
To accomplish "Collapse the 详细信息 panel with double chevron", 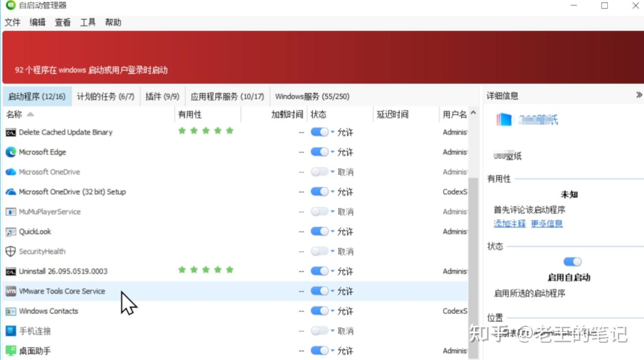I will pos(639,95).
